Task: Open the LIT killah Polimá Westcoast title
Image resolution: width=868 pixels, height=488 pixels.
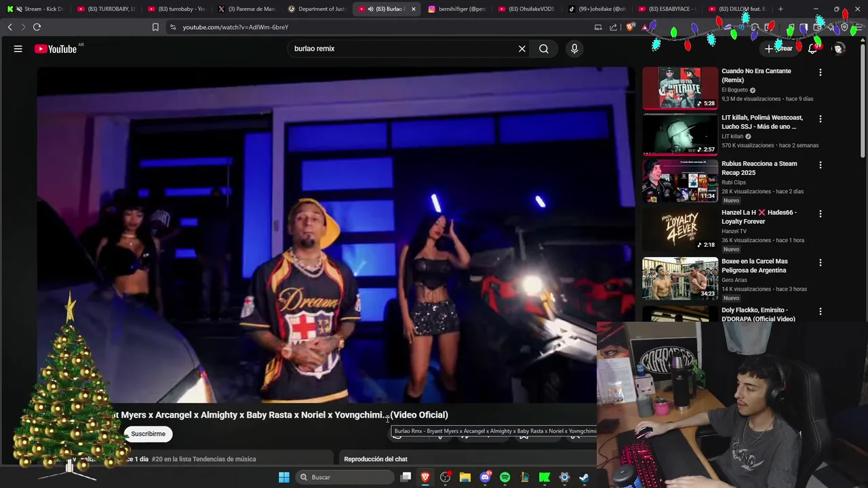Action: [x=762, y=122]
